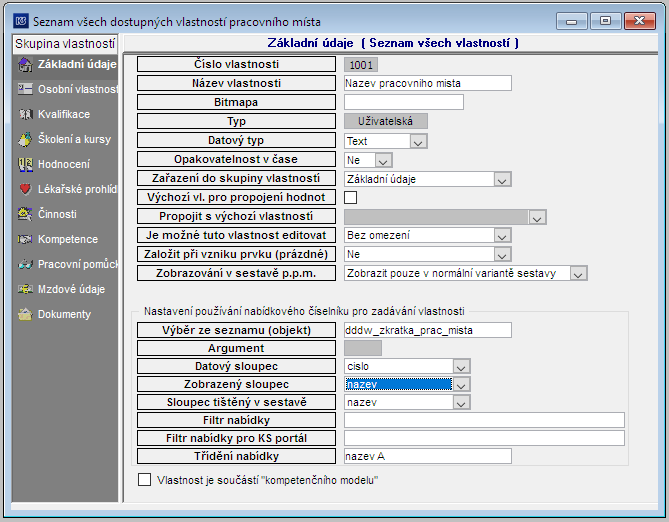669x522 pixels.
Task: Click the Kompetence sidebar icon
Action: 25,239
